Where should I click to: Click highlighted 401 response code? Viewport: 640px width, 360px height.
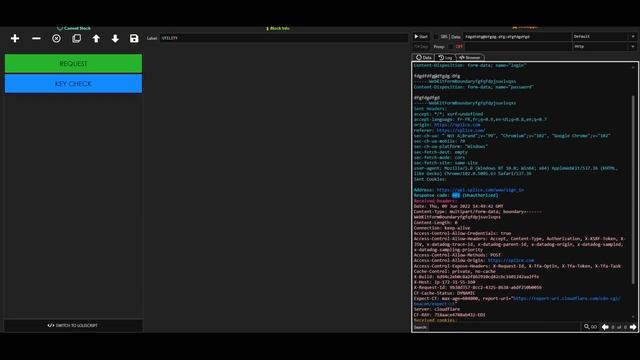[x=456, y=195]
